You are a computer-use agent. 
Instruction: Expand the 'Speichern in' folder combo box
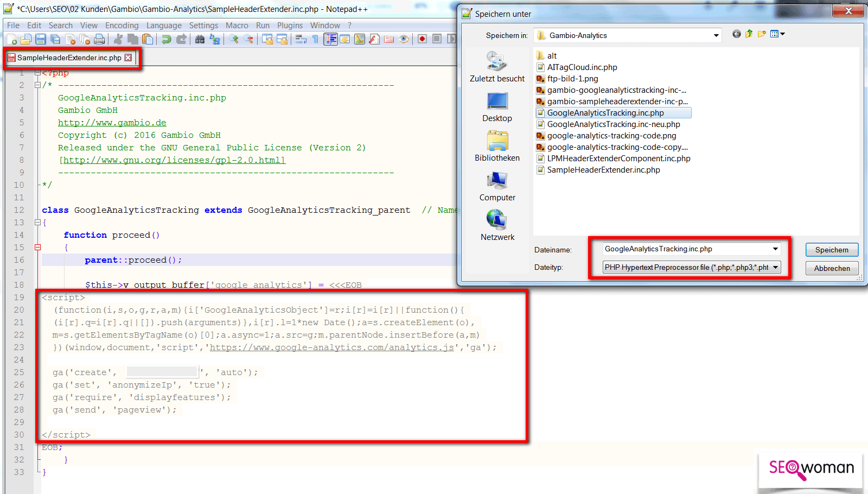point(716,36)
